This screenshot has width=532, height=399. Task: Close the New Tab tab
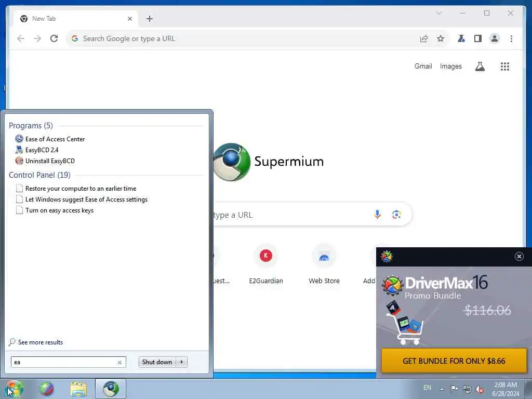129,19
